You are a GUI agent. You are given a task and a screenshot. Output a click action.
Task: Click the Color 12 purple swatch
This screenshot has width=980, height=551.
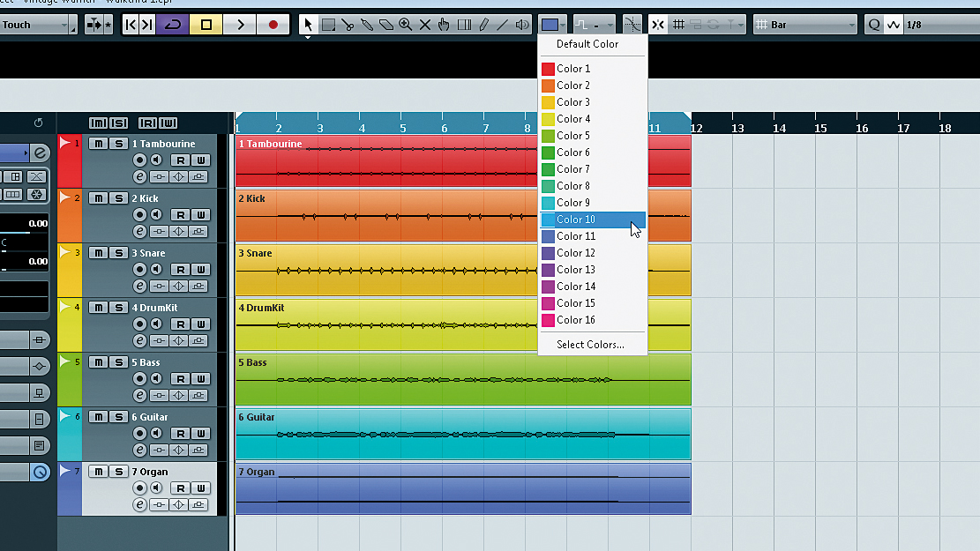pos(548,253)
